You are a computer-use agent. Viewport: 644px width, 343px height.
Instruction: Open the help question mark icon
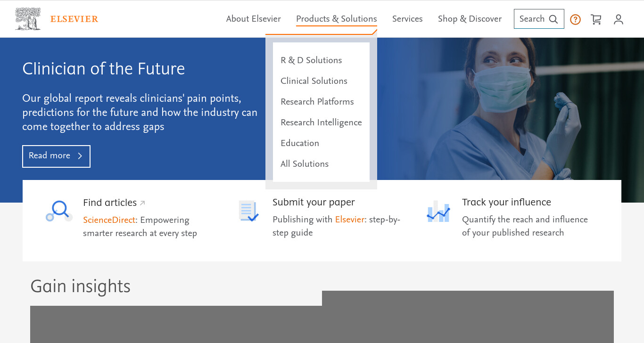point(575,19)
